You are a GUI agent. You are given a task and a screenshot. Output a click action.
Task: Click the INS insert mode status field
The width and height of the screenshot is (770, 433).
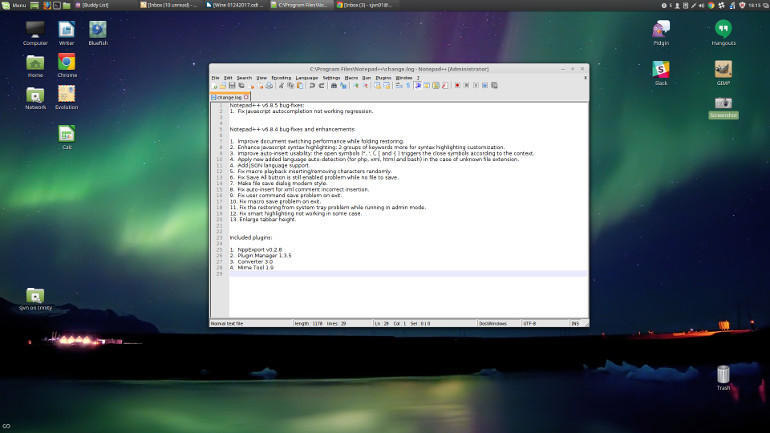click(575, 324)
